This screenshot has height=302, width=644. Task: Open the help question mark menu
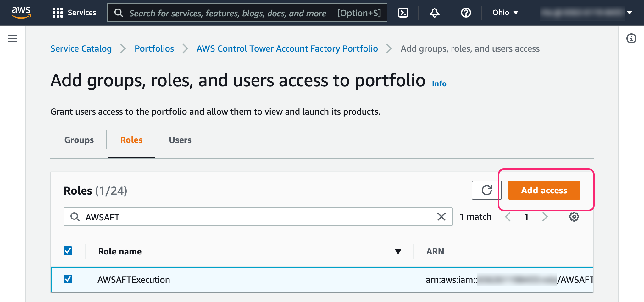466,13
